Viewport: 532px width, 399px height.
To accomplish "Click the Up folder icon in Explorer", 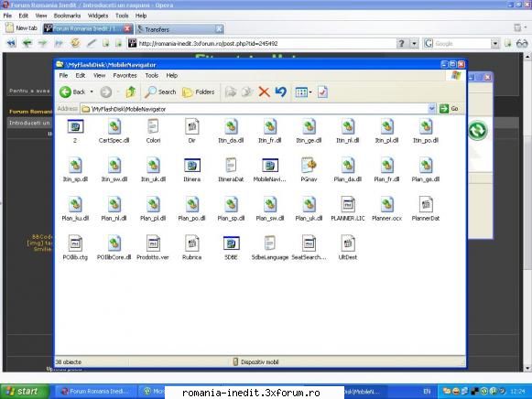I will pos(131,92).
